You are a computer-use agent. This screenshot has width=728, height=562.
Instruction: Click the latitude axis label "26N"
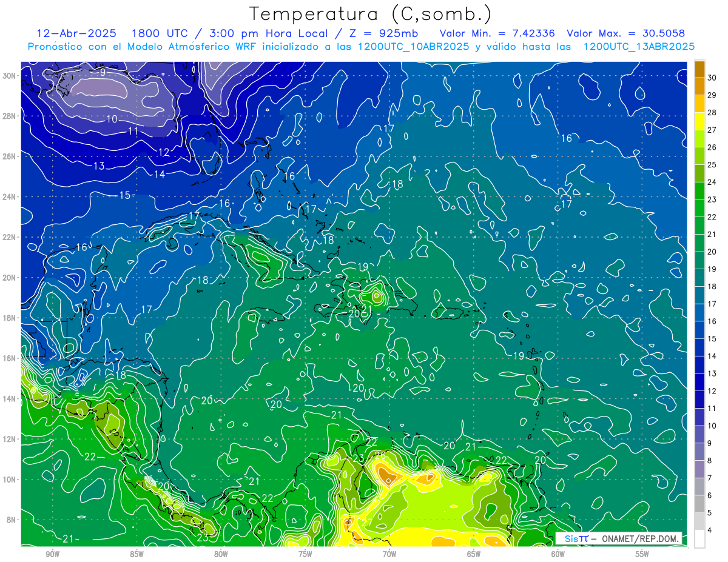(10, 156)
